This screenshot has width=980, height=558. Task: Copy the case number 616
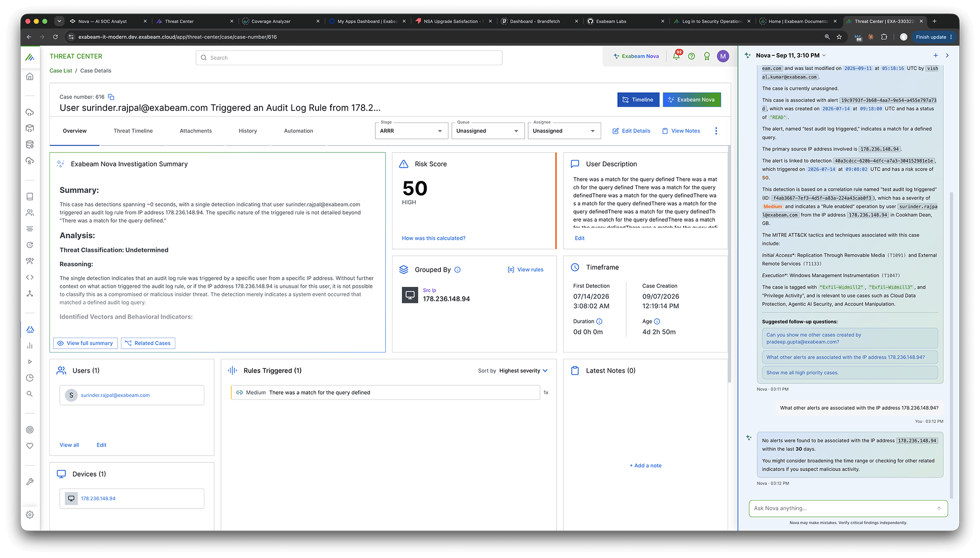(x=111, y=97)
